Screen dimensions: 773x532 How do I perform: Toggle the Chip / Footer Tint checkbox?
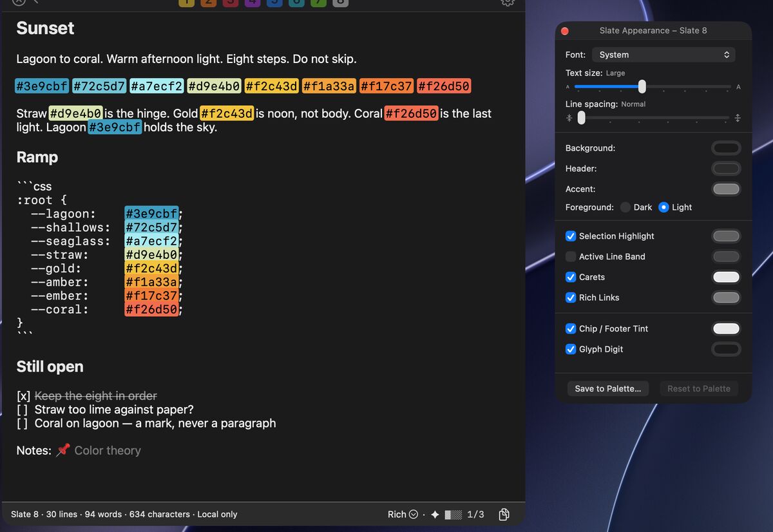click(571, 328)
